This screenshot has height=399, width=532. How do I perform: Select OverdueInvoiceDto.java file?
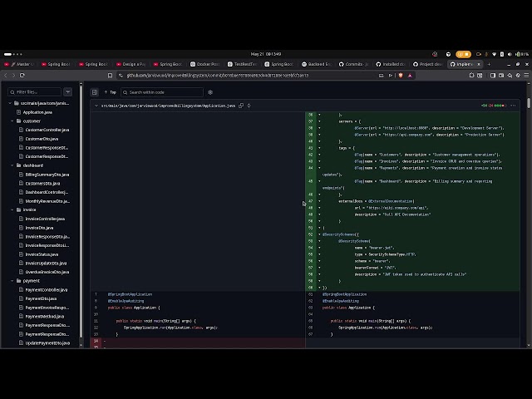[47, 272]
